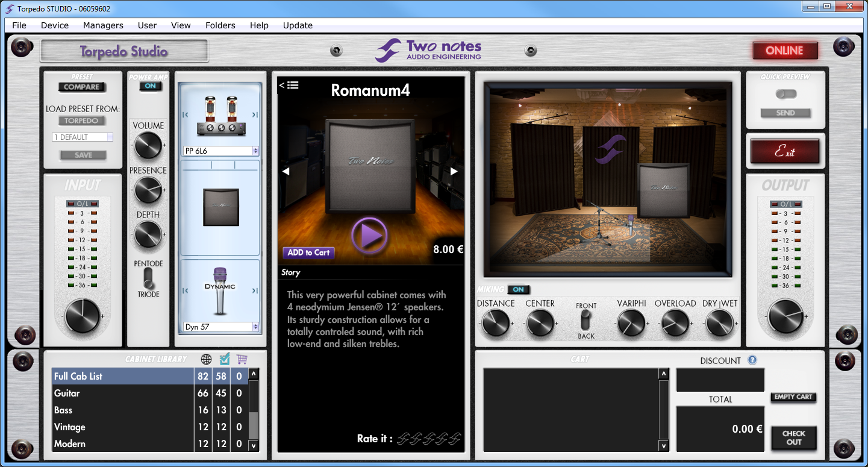Screen dimensions: 868x467
Task: Select previous microphone arrow
Action: click(186, 292)
